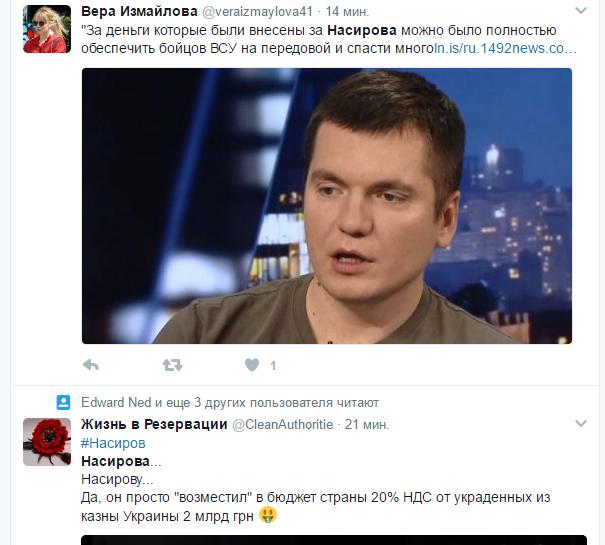Open Вера Измайлова's profile avatar
Viewport: 605px width, 545px height.
click(x=47, y=29)
